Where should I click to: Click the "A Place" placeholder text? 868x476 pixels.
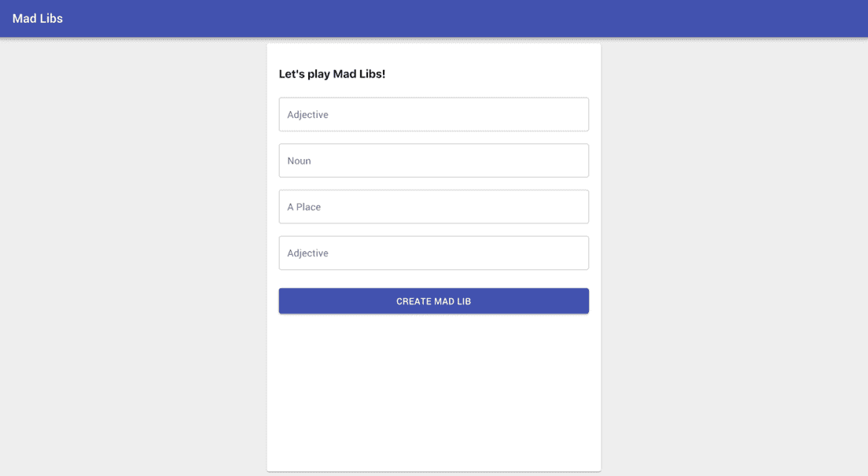coord(303,207)
